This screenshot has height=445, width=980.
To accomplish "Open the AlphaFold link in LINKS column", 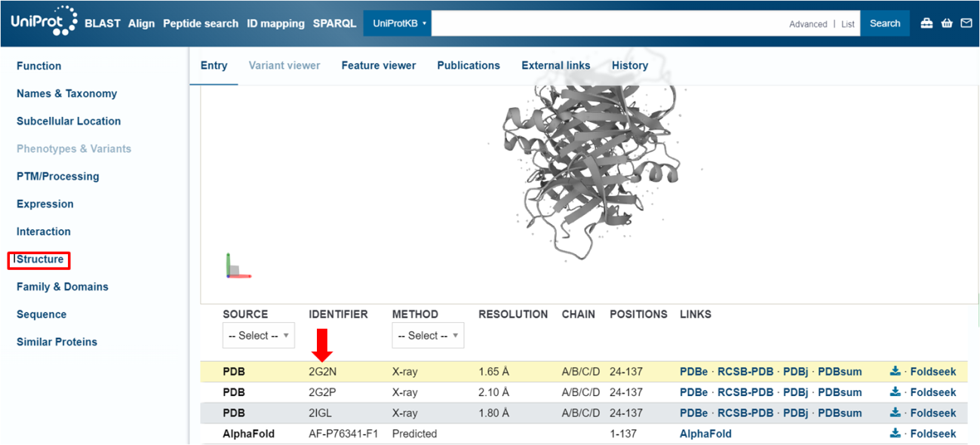I will point(705,434).
